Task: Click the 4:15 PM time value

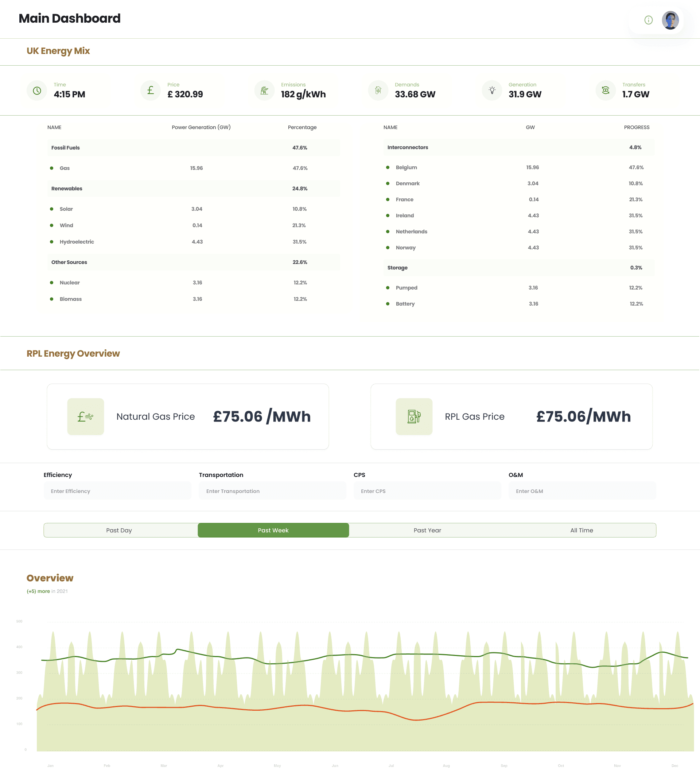Action: [x=69, y=94]
